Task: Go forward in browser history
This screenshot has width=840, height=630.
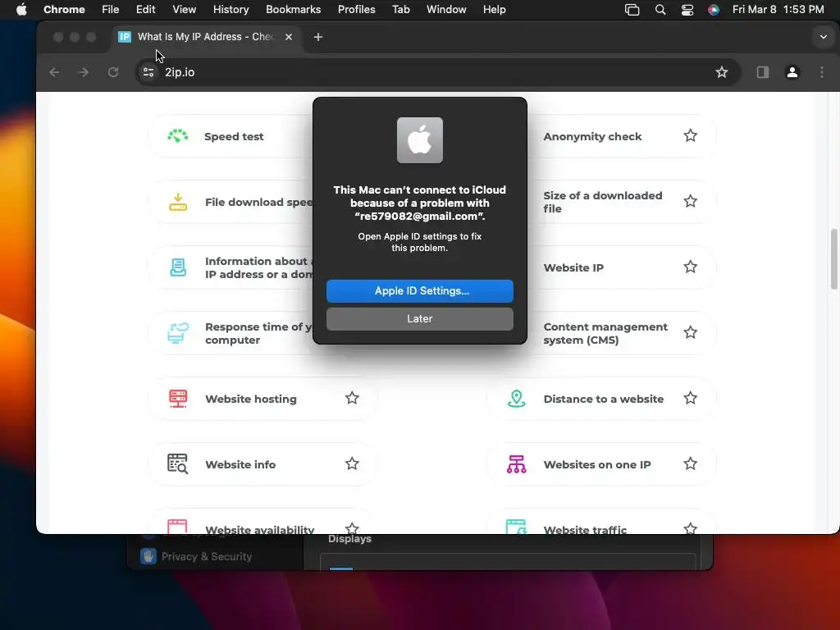Action: [x=83, y=72]
